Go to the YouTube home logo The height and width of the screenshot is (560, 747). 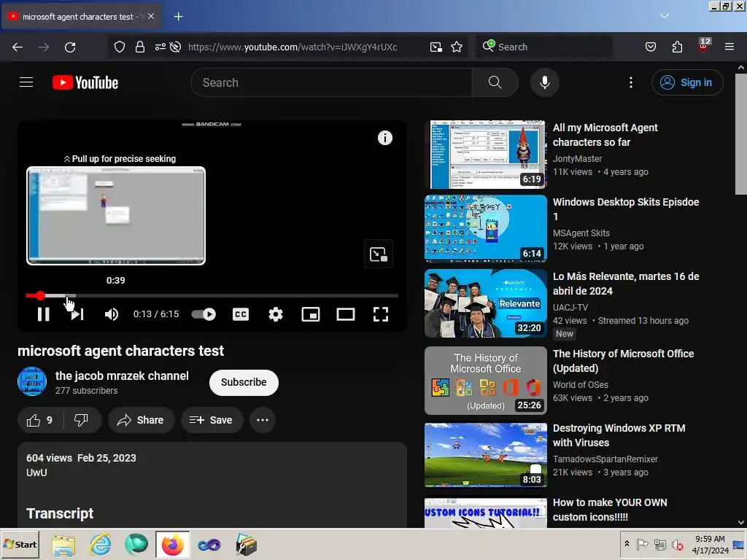click(x=85, y=82)
